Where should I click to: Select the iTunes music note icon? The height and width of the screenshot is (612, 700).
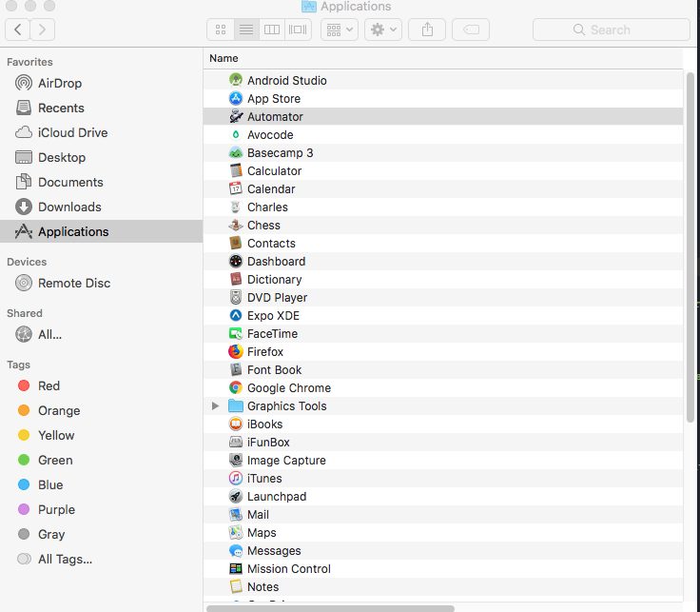pos(235,479)
